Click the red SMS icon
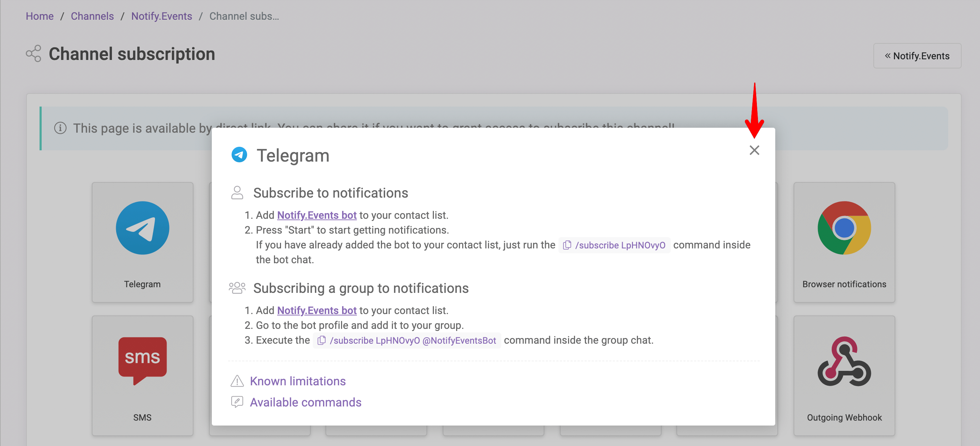Viewport: 980px width, 446px height. click(142, 361)
